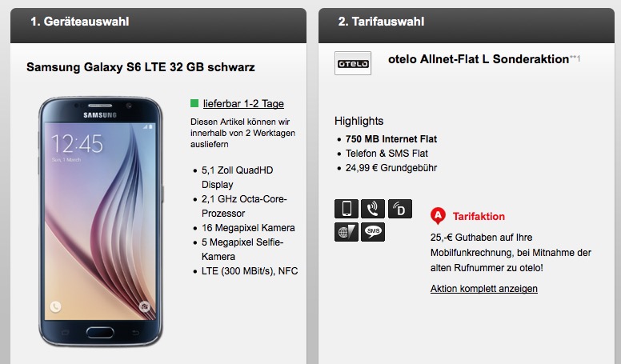Viewport: 621px width, 364px height.
Task: Click the otelo Allnet-Flat L Sonderaktion title
Action: 479,59
